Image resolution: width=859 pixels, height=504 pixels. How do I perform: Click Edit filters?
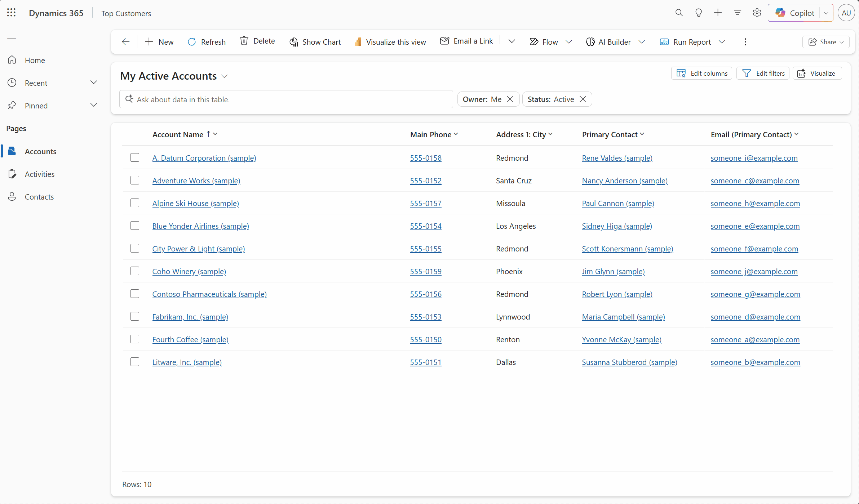(763, 73)
